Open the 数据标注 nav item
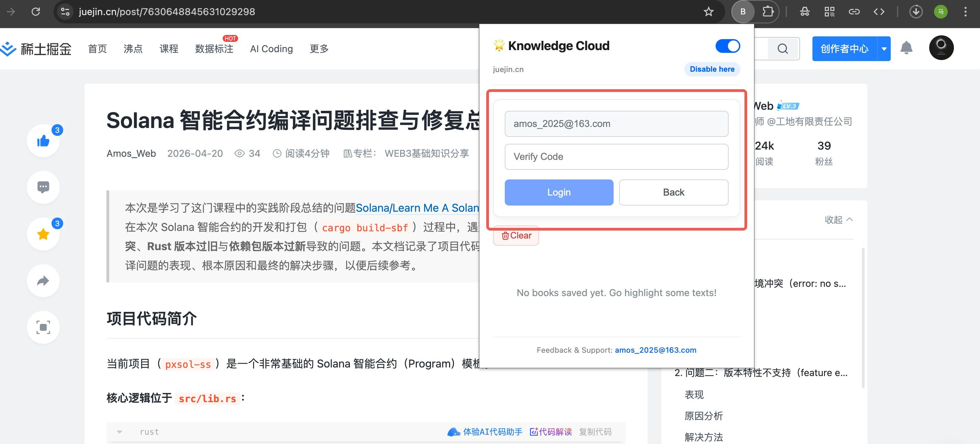The width and height of the screenshot is (980, 444). point(214,49)
